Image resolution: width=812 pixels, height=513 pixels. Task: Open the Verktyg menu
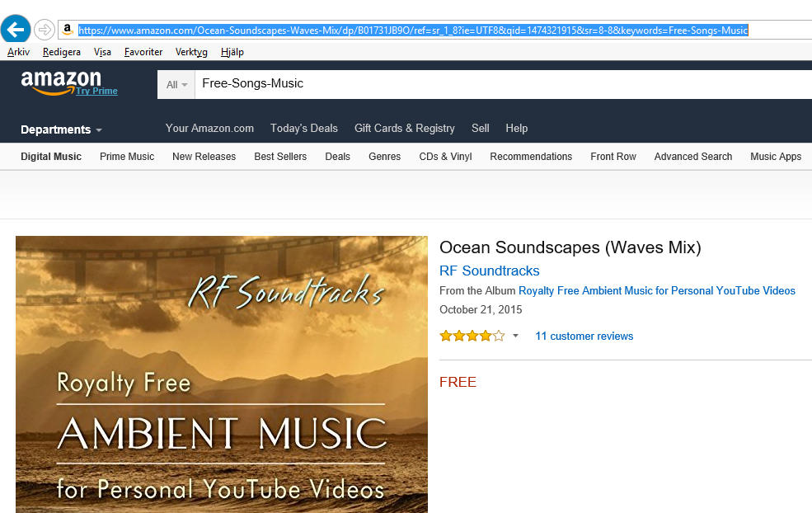(x=191, y=52)
